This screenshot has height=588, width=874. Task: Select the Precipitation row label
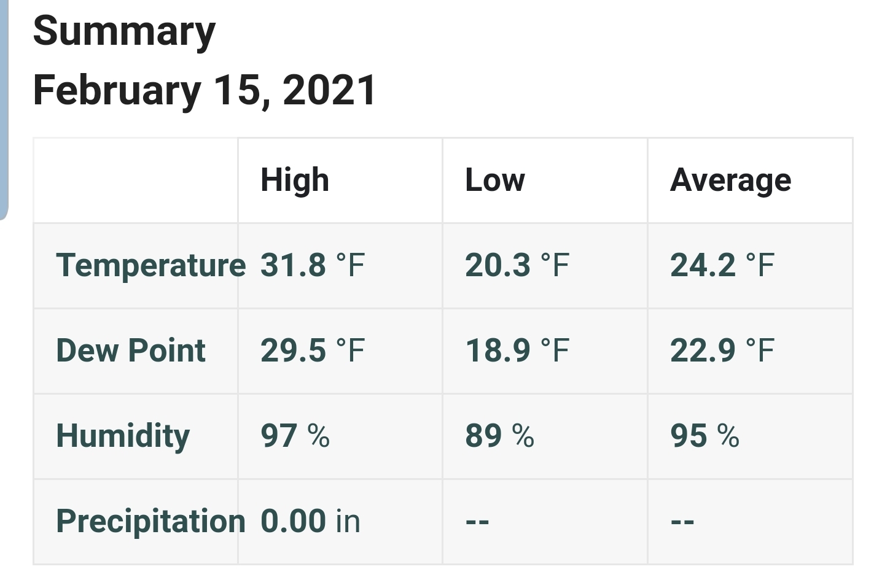[150, 521]
